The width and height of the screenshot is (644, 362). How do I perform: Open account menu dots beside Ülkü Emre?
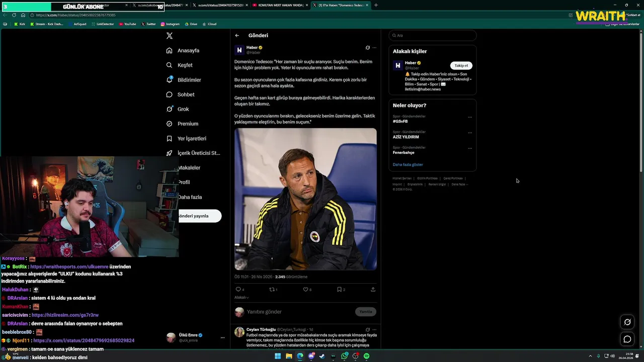[222, 338]
